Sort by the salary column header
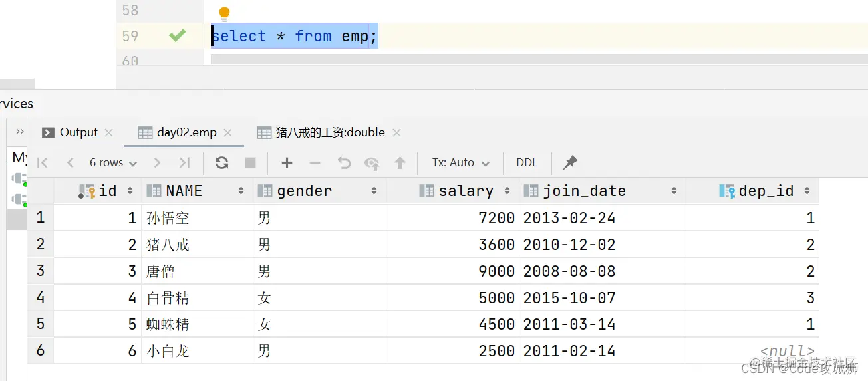 452,191
